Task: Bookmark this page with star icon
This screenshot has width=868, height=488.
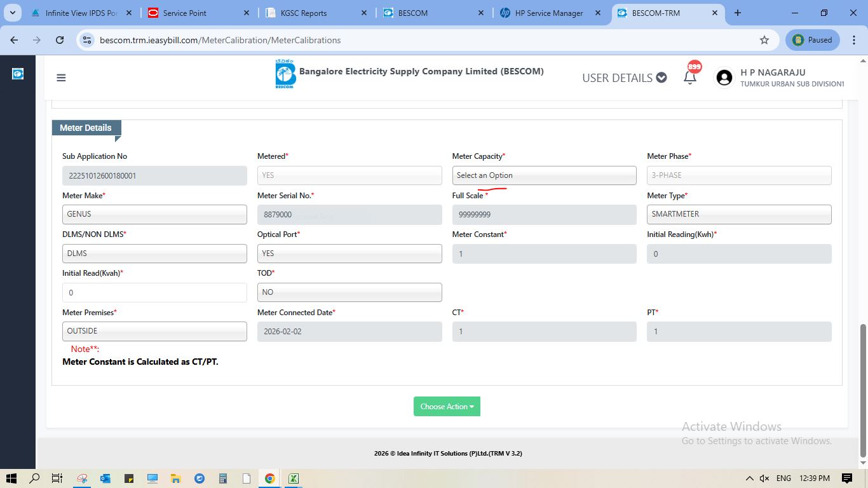Action: pyautogui.click(x=764, y=40)
